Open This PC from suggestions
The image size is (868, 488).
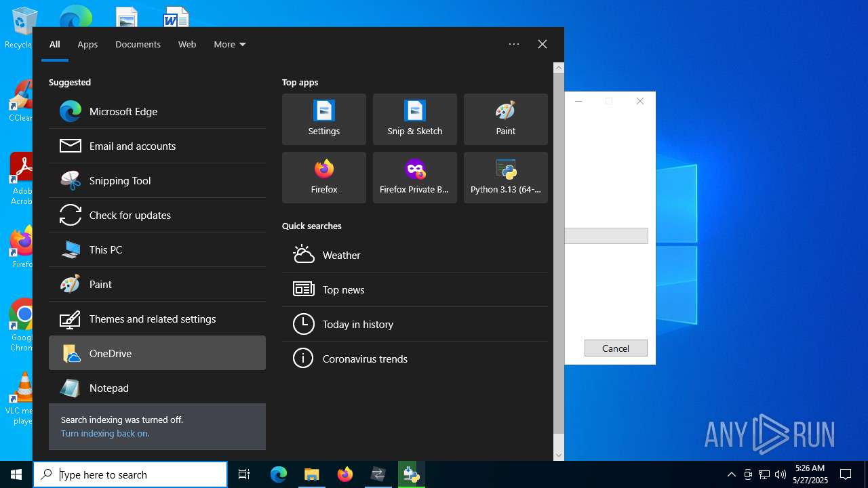pos(157,249)
